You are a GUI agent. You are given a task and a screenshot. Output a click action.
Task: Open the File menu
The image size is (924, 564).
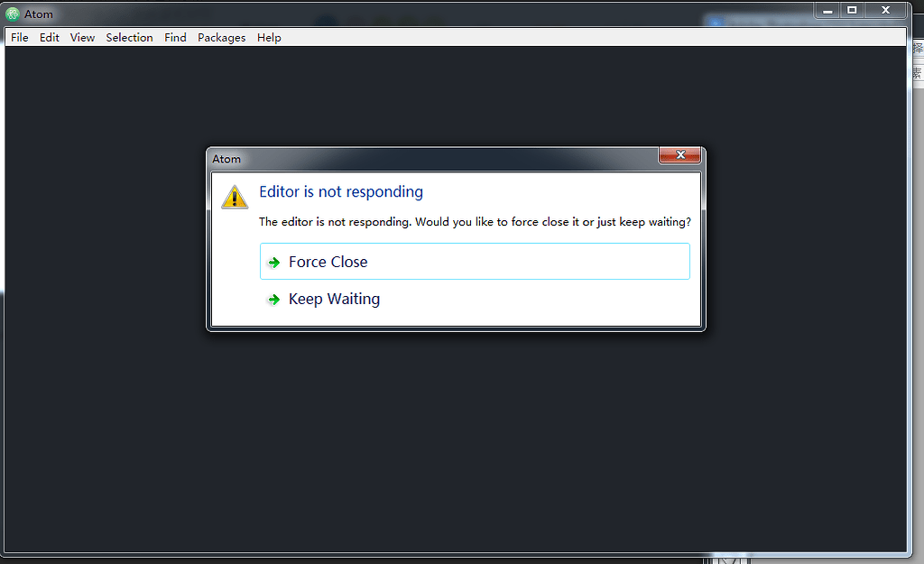click(x=20, y=38)
